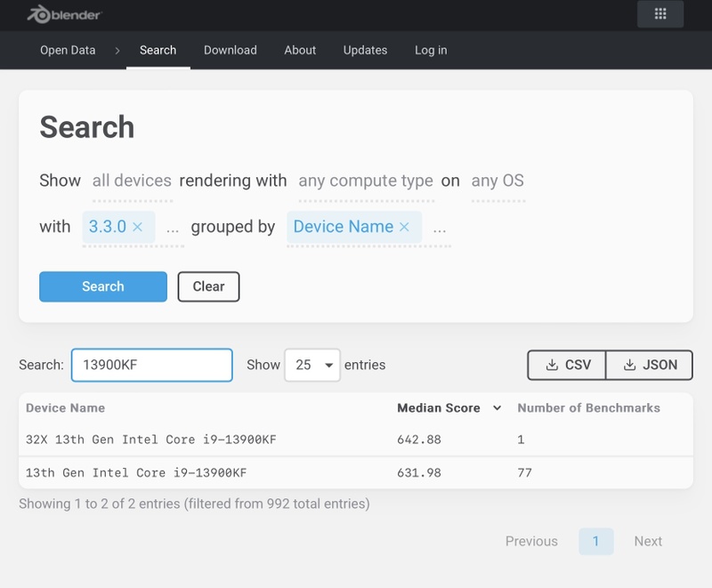Remove the Device Name grouping tag
The image size is (712, 588).
[404, 227]
